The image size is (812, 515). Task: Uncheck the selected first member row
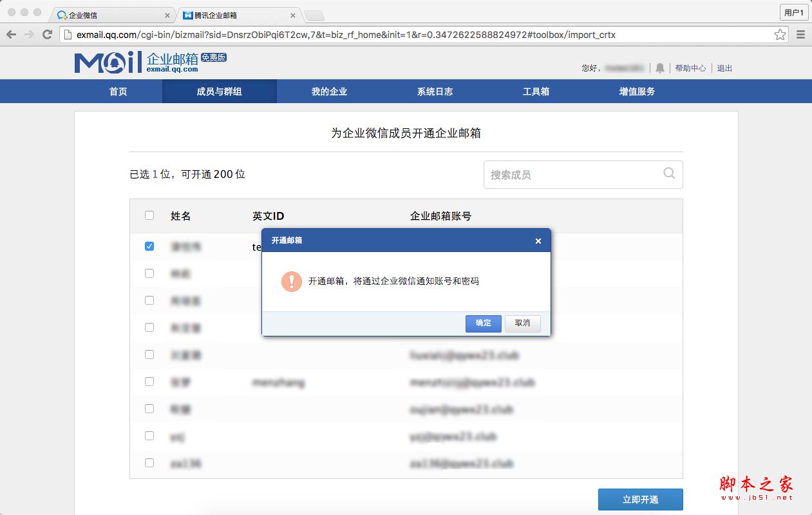point(149,246)
